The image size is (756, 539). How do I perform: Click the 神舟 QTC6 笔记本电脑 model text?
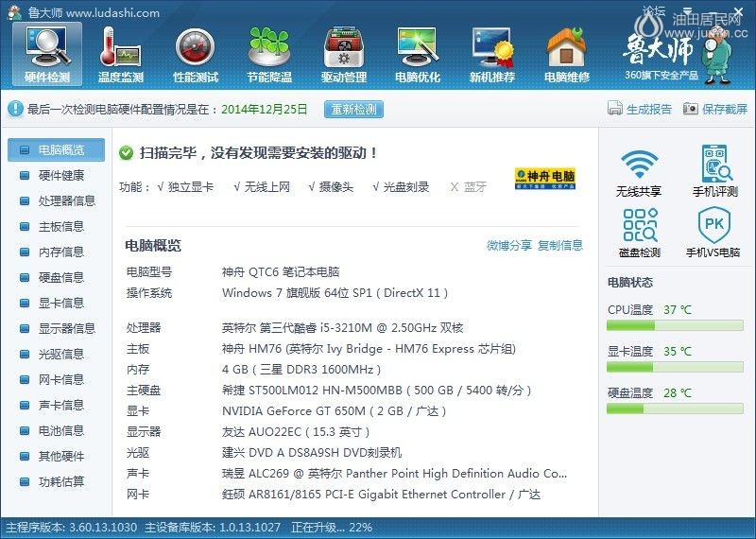click(x=281, y=272)
